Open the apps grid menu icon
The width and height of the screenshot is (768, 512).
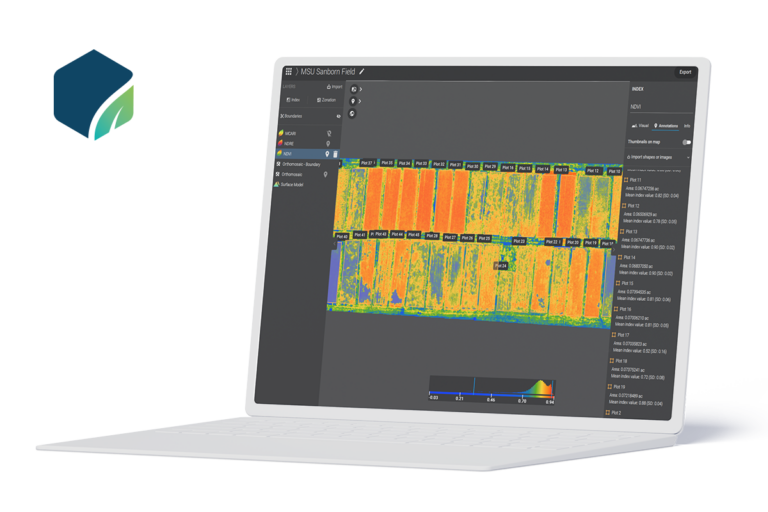pyautogui.click(x=289, y=72)
